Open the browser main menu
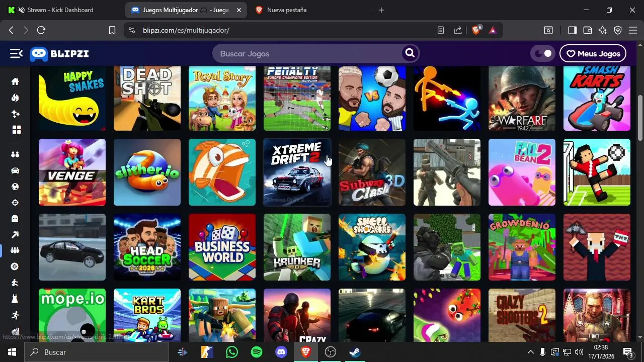 coord(633,30)
